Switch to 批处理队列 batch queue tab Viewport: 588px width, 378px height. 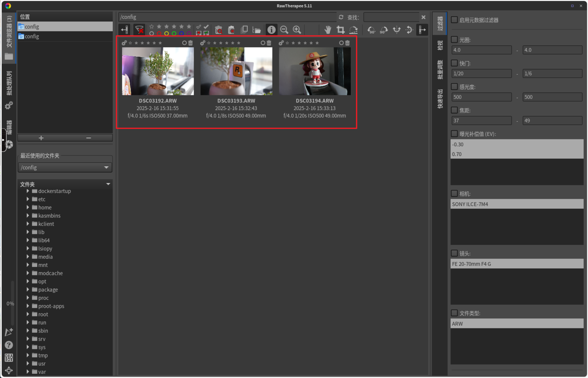pos(9,83)
